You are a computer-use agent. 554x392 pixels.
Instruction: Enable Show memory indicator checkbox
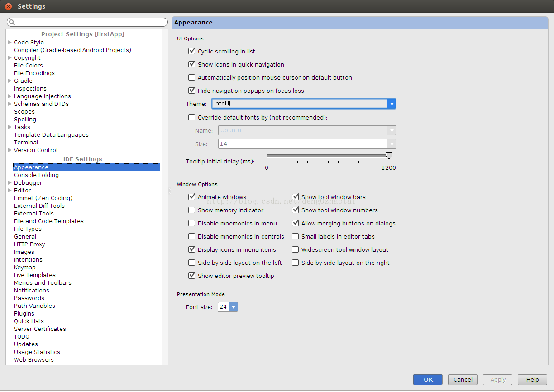pos(192,210)
